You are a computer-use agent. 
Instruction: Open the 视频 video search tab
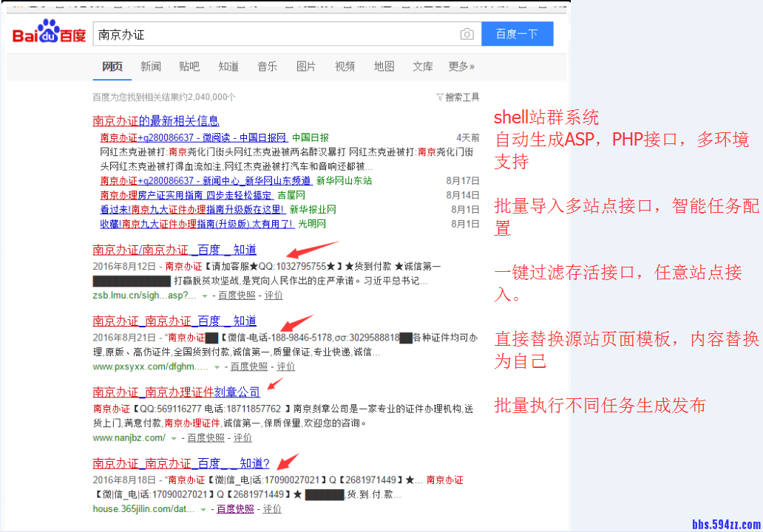pos(345,66)
